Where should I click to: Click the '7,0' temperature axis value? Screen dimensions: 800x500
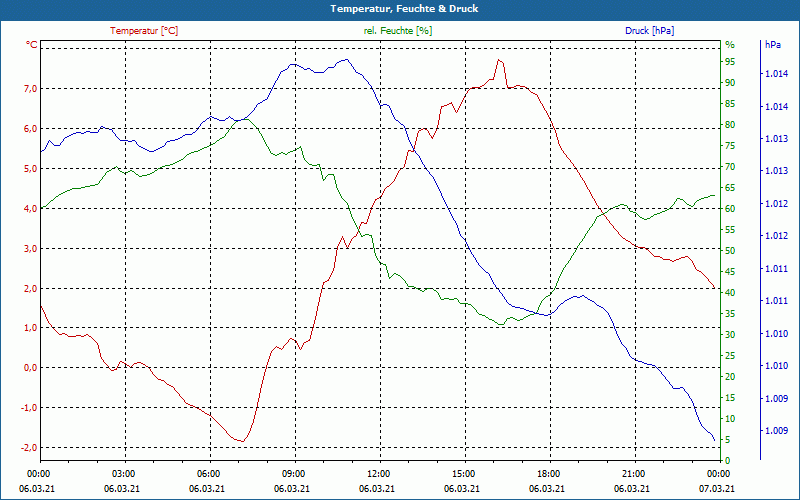click(x=31, y=89)
